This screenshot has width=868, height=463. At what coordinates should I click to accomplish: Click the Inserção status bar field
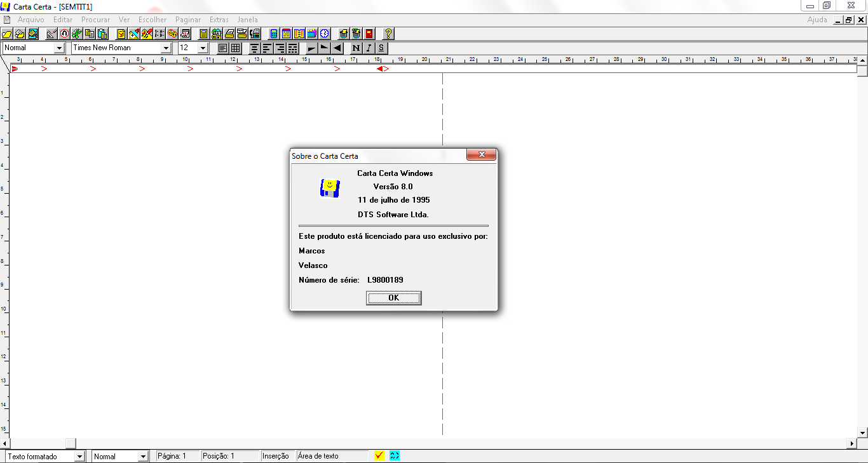pyautogui.click(x=276, y=456)
